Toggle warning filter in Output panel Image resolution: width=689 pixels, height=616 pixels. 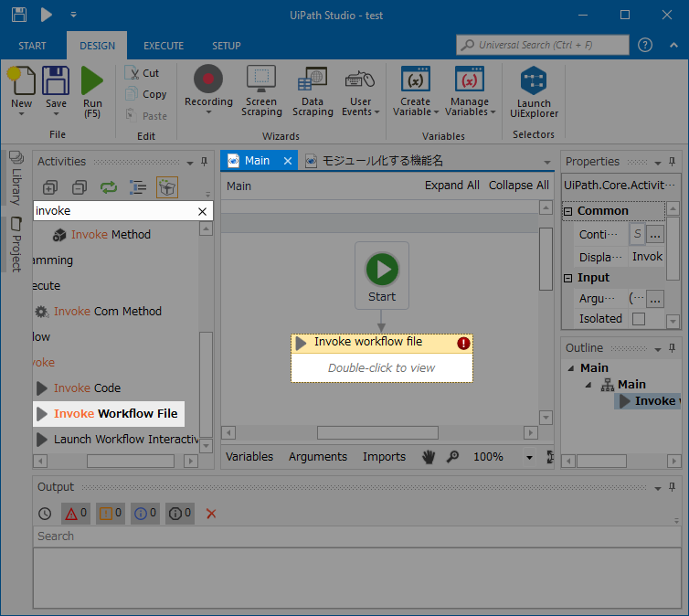click(111, 514)
